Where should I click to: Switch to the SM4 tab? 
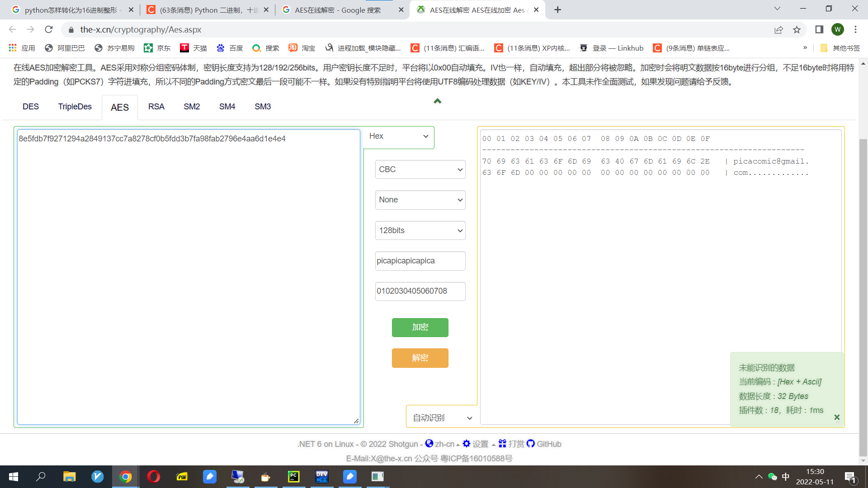[x=227, y=107]
